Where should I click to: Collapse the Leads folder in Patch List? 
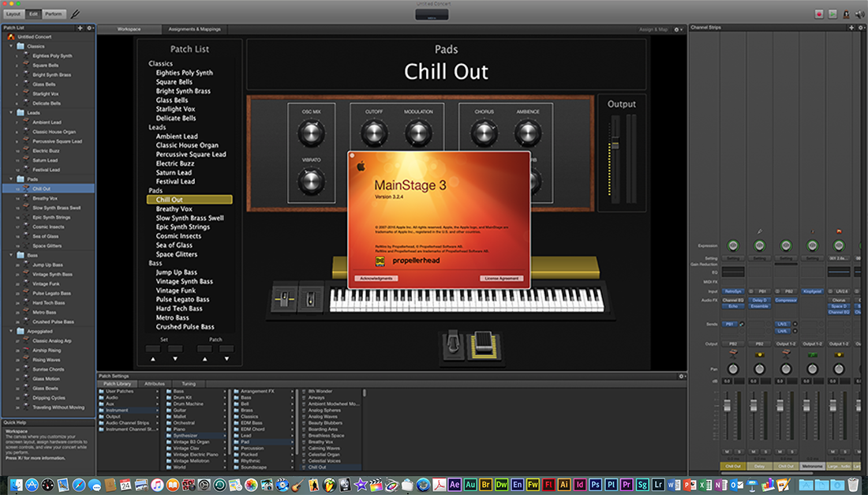pyautogui.click(x=11, y=113)
